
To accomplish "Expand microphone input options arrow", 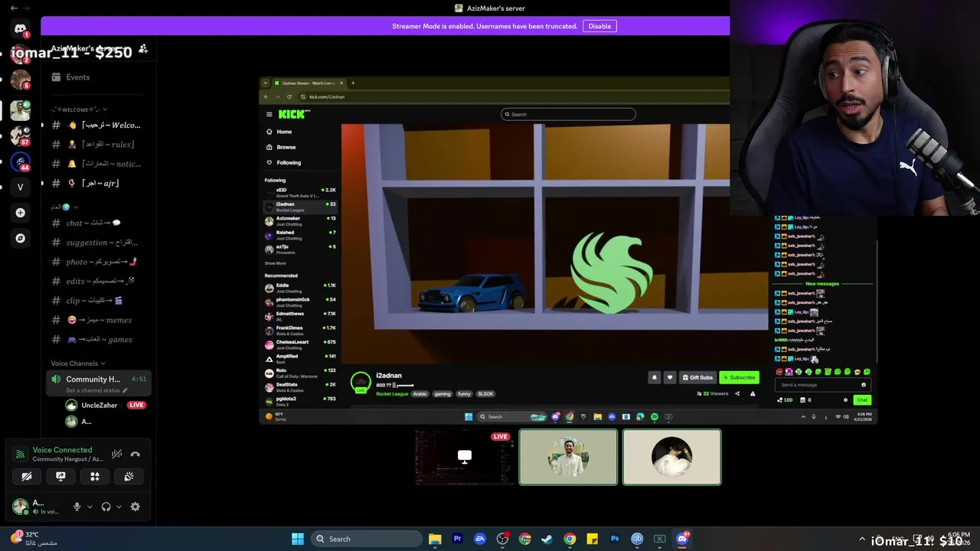I will click(90, 507).
